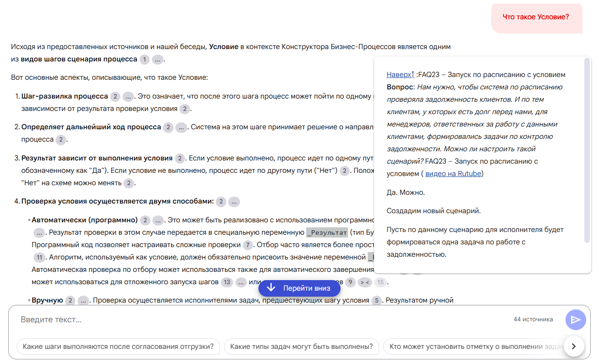Viewport: 599px width, 364px height.
Task: Open citation 2 after "Определяет дальнейший ход процесса"
Action: 168,127
